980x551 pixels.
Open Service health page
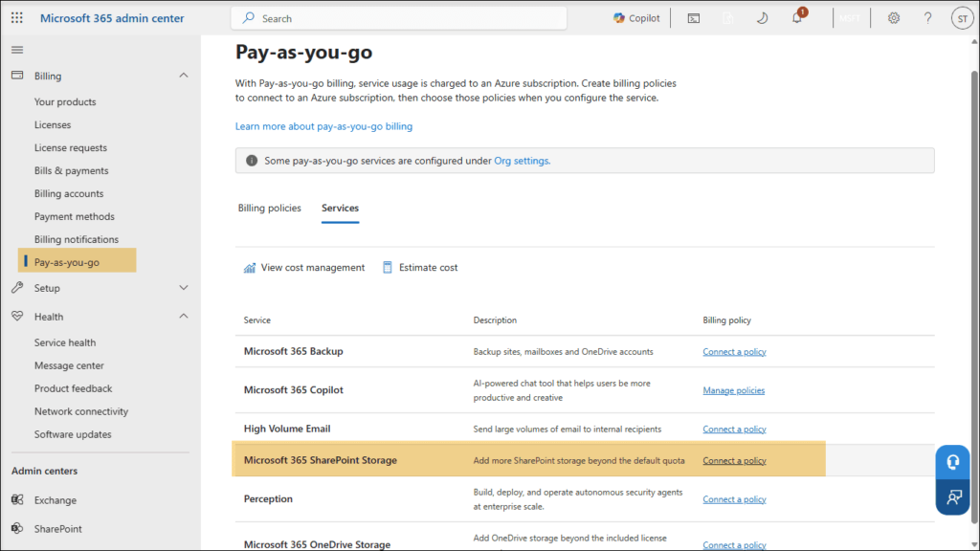coord(65,342)
